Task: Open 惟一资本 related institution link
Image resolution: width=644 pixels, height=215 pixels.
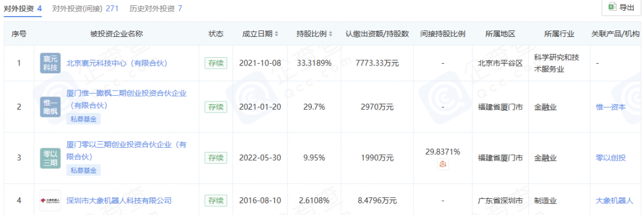Action: click(x=611, y=107)
